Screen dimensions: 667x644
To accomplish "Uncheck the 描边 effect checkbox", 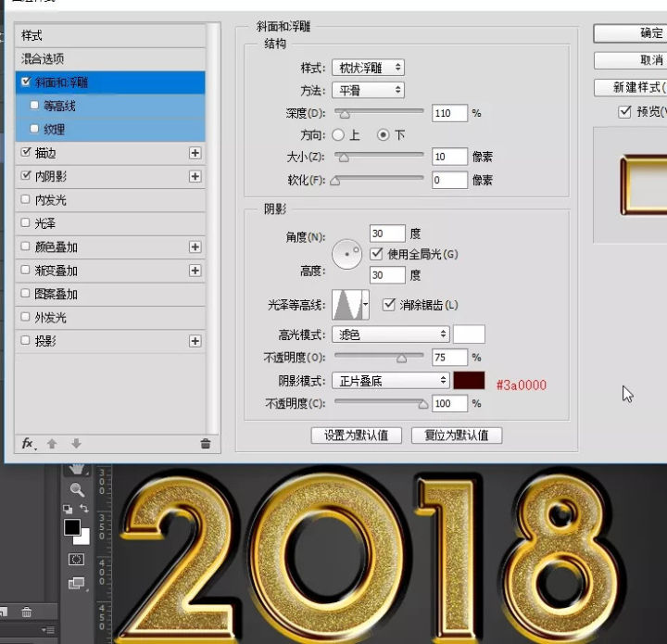I will tap(26, 152).
